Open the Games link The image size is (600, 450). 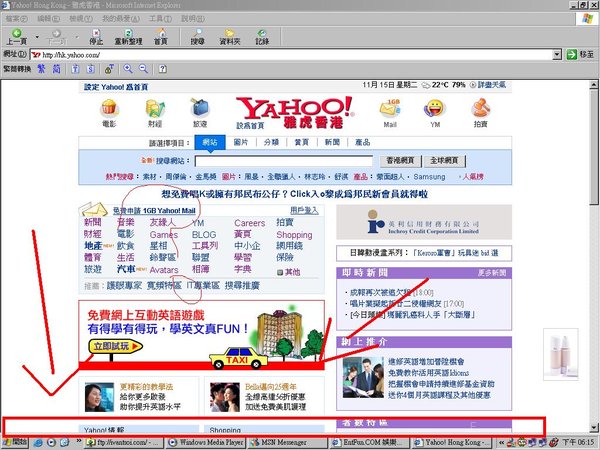point(164,235)
